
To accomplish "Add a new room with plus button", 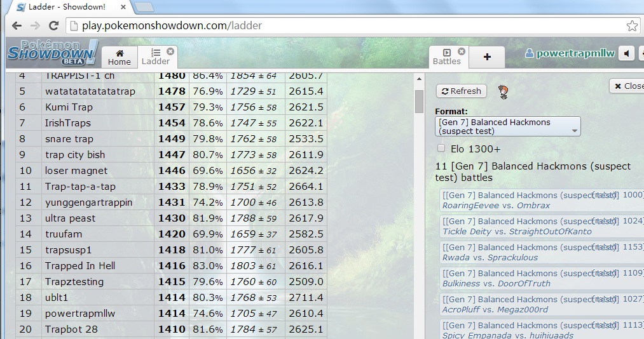I will pos(487,57).
